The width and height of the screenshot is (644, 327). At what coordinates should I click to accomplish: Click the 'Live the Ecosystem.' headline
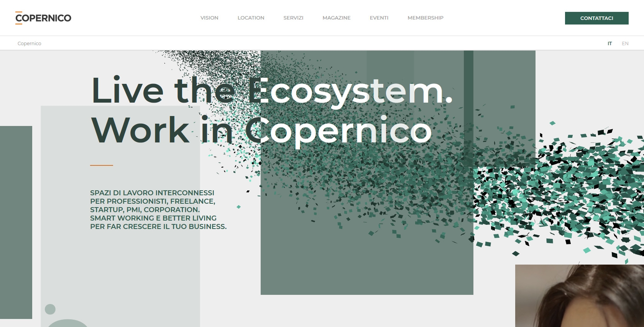tap(272, 91)
